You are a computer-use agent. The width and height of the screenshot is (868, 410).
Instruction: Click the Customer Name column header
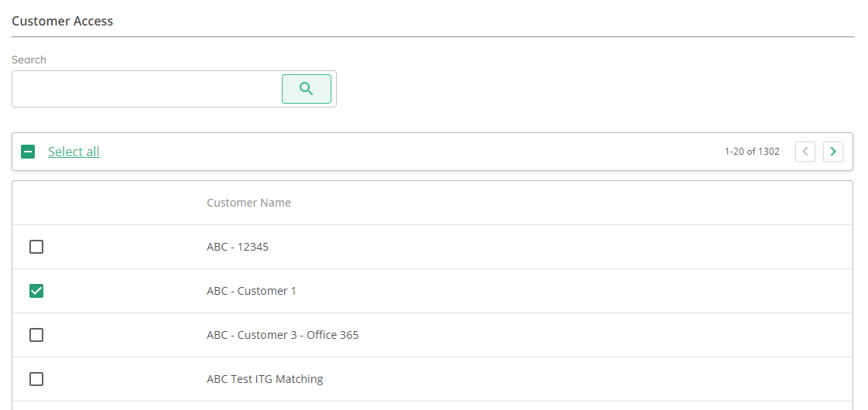coord(249,203)
